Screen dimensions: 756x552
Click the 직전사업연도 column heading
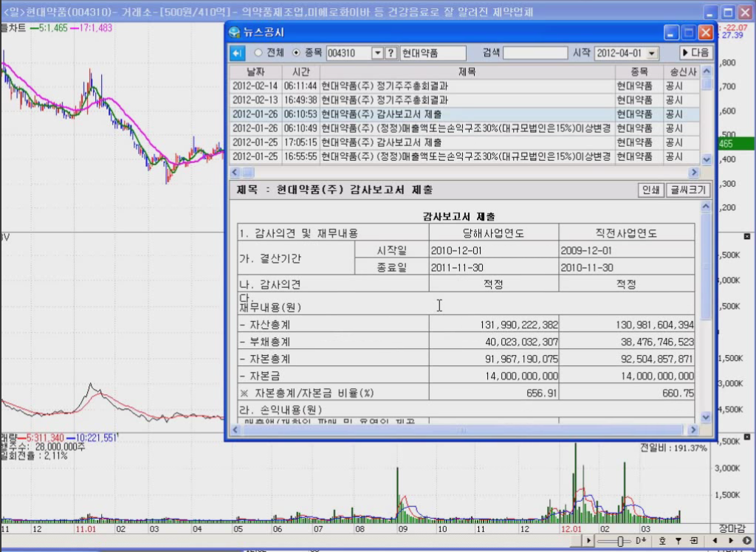click(626, 233)
